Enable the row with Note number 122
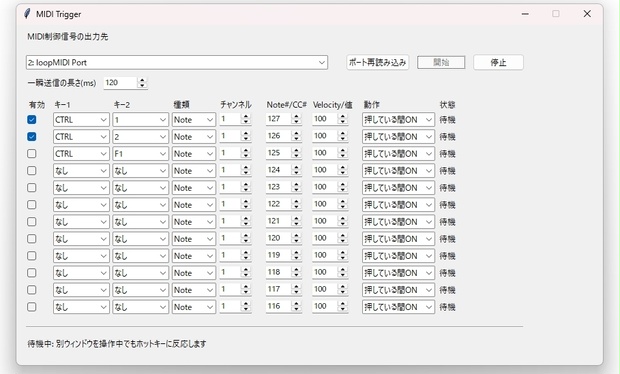 (32, 204)
